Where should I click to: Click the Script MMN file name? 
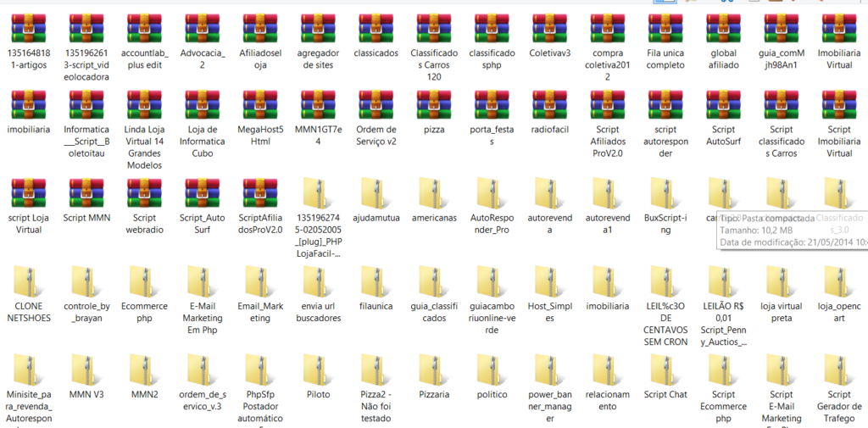86,218
